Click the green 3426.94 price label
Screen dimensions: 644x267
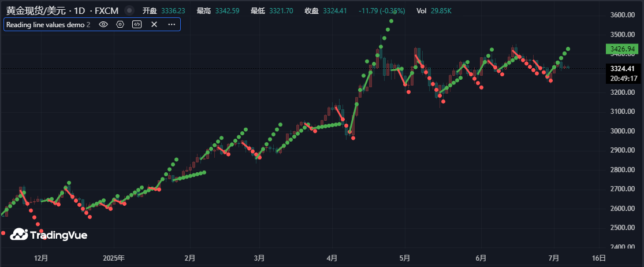[624, 50]
